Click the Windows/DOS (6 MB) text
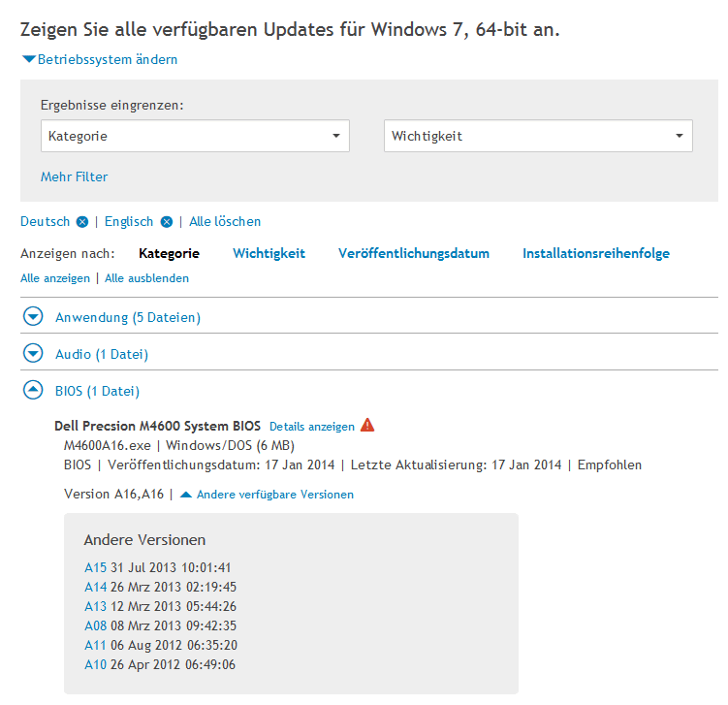The image size is (728, 705). [x=231, y=445]
